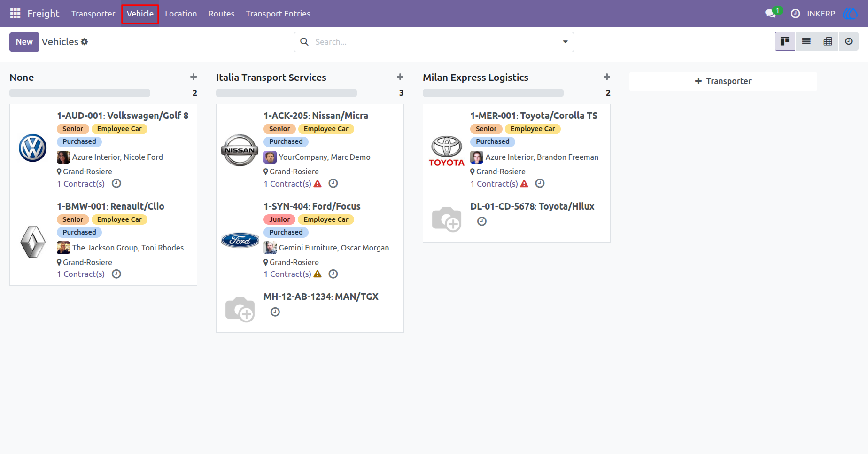The width and height of the screenshot is (868, 454).
Task: Open contracts link on Toyota/Corolla TS card
Action: [494, 184]
